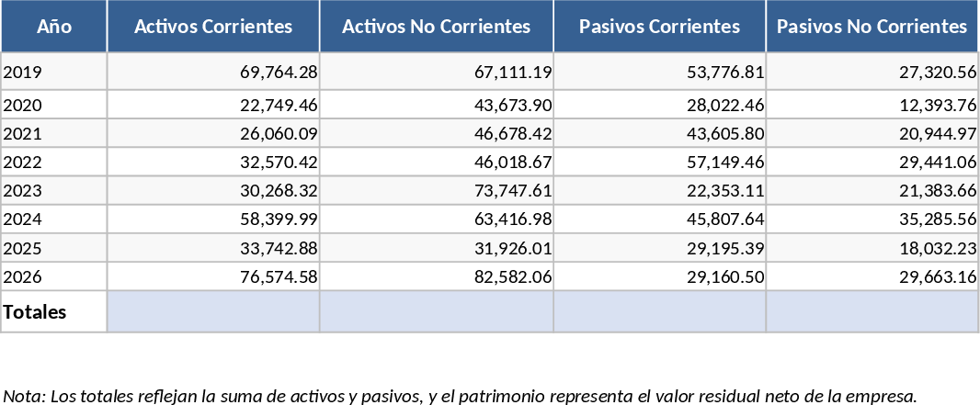This screenshot has width=980, height=405.
Task: Click the Totales cell under Activos No Corrientes
Action: pyautogui.click(x=436, y=312)
